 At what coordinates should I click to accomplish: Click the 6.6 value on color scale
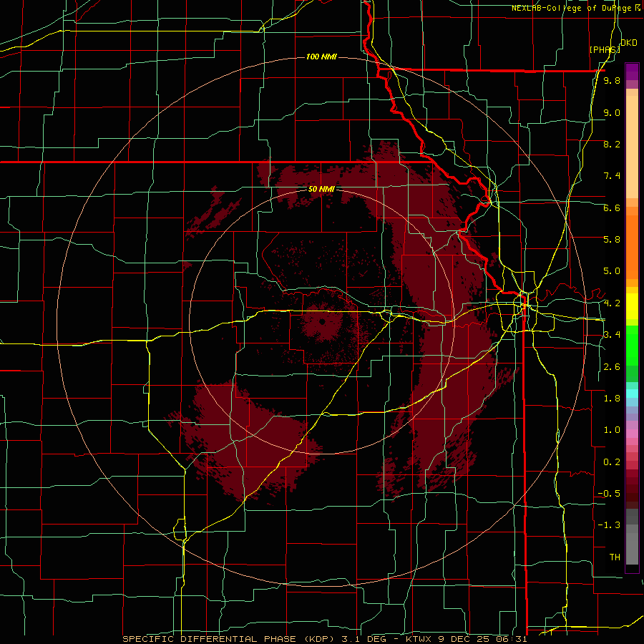pyautogui.click(x=612, y=208)
